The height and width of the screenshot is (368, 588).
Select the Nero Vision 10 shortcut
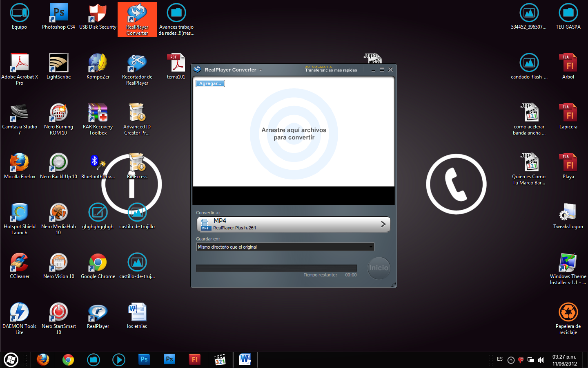(58, 266)
